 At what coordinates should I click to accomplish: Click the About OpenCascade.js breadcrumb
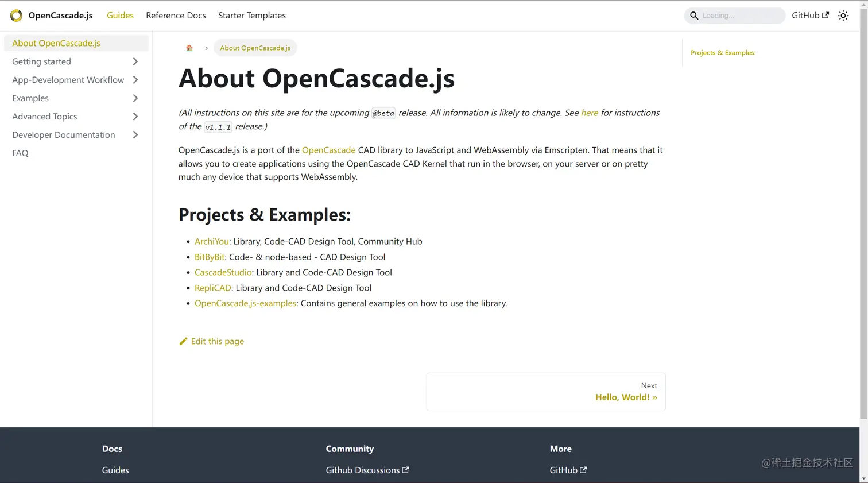(255, 48)
